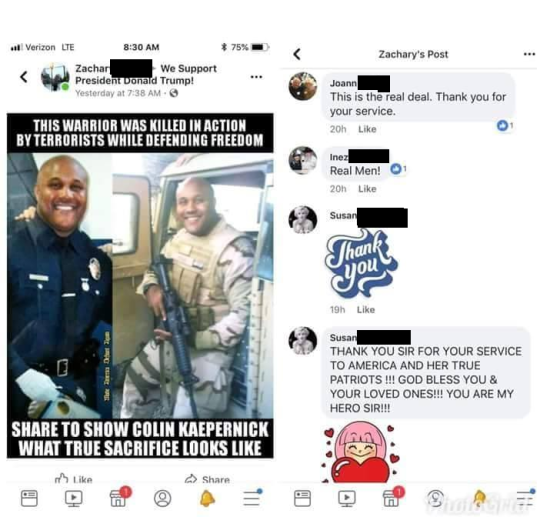Viewport: 540px width, 517px height.
Task: Like Susan's Thank You sticker comment
Action: point(366,310)
